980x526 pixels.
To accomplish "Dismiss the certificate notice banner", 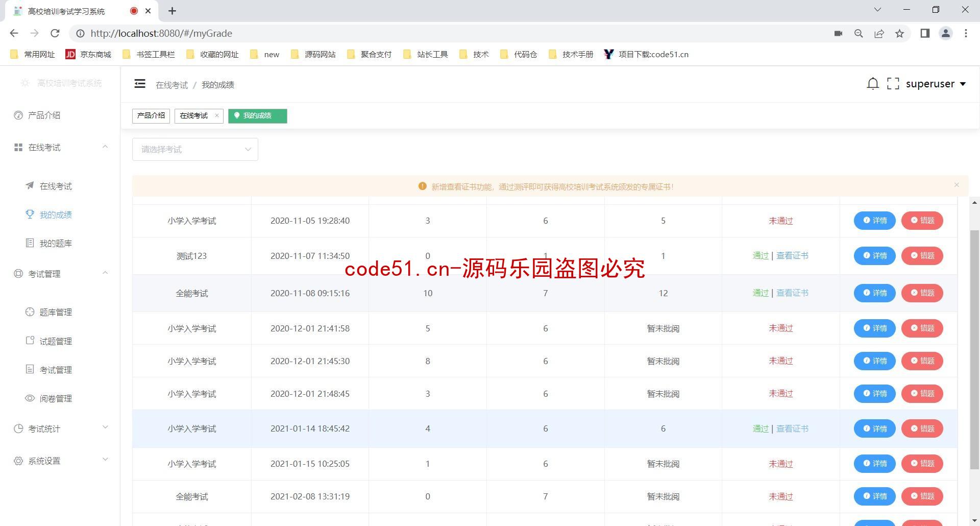I will tap(957, 185).
